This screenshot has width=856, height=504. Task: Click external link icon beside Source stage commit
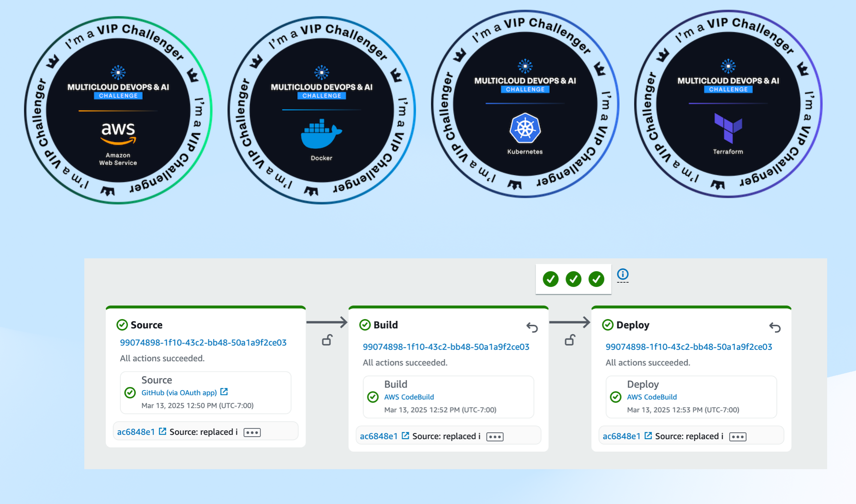(x=163, y=431)
